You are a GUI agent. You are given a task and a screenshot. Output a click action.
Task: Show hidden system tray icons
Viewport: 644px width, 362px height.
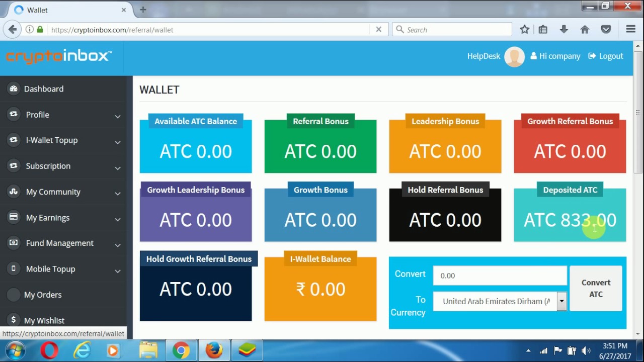coord(528,351)
